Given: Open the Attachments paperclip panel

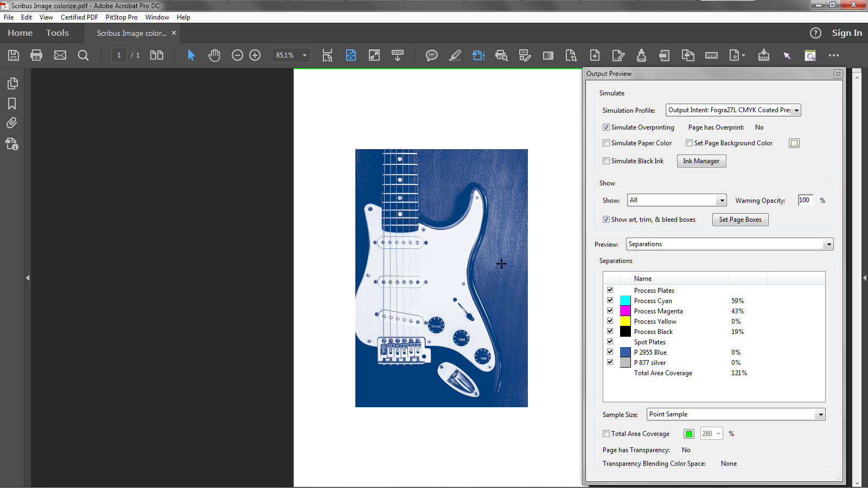Looking at the screenshot, I should tap(12, 123).
